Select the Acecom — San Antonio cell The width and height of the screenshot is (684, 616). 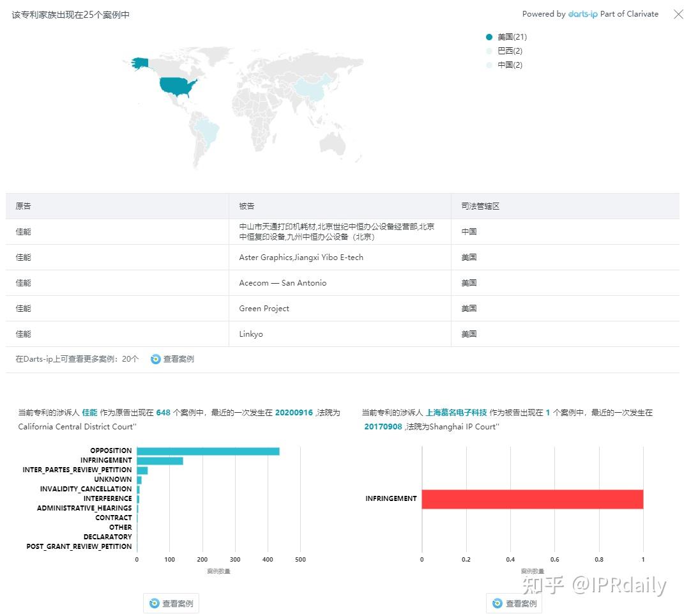339,283
